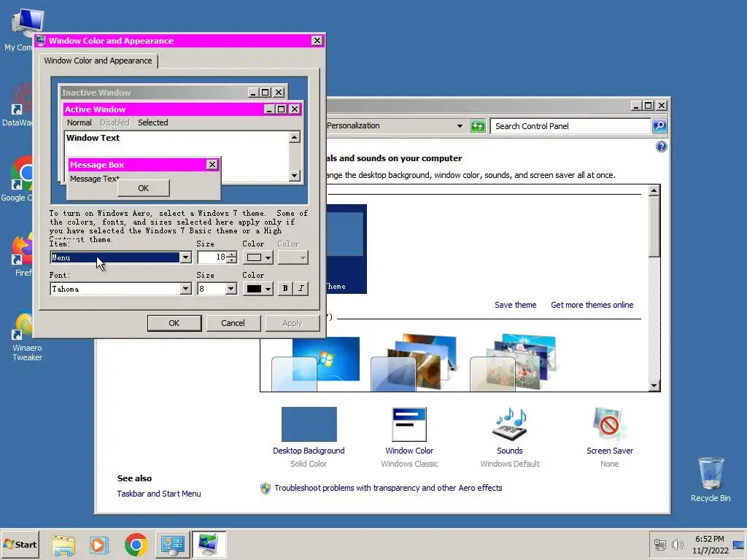Open the Recycle Bin desktop icon
747x560 pixels.
point(711,479)
